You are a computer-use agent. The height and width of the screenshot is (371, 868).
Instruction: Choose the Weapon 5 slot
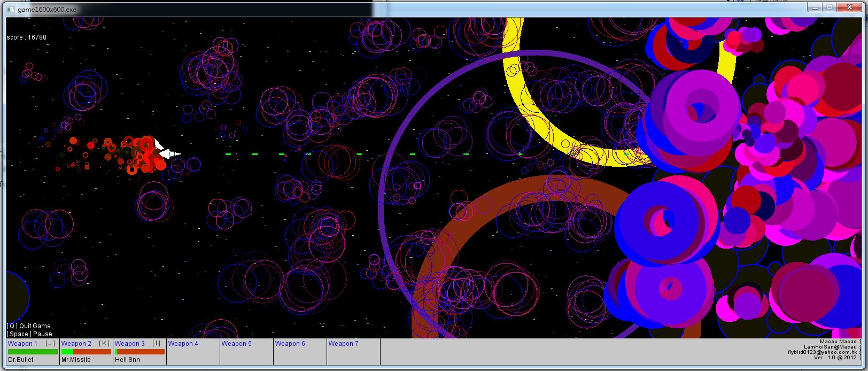247,352
